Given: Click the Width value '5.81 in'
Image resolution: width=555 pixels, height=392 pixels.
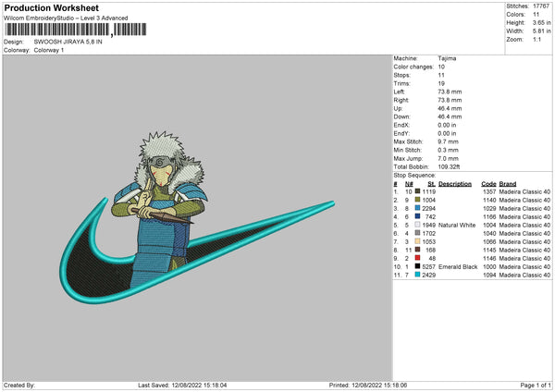Looking at the screenshot, I should 542,31.
